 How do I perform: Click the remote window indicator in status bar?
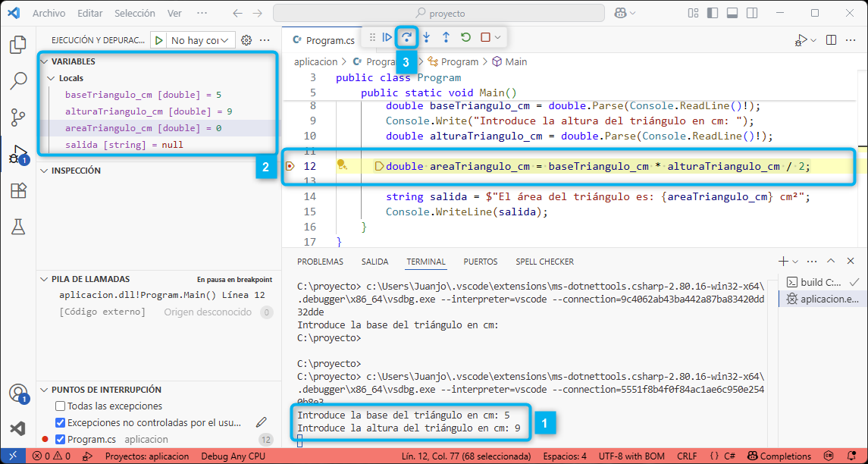(13, 456)
